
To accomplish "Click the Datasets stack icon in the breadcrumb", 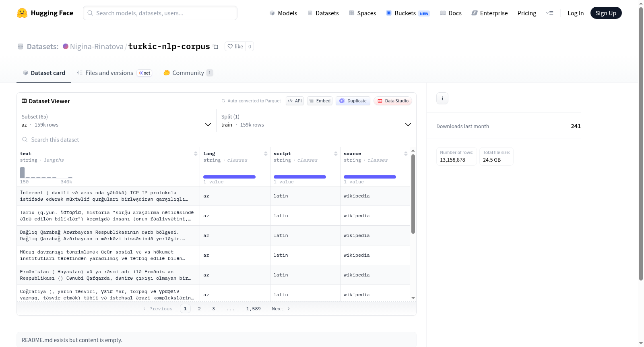I will point(21,47).
